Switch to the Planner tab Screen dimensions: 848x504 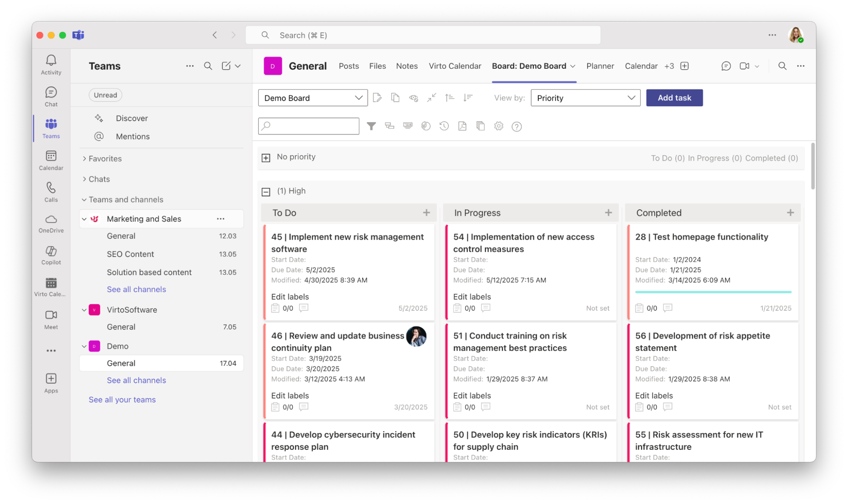pos(600,66)
